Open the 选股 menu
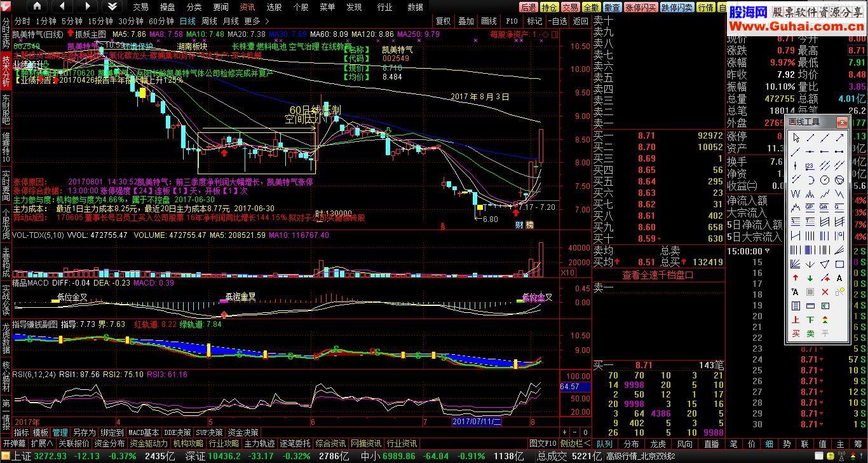The height and width of the screenshot is (463, 868). [x=274, y=7]
